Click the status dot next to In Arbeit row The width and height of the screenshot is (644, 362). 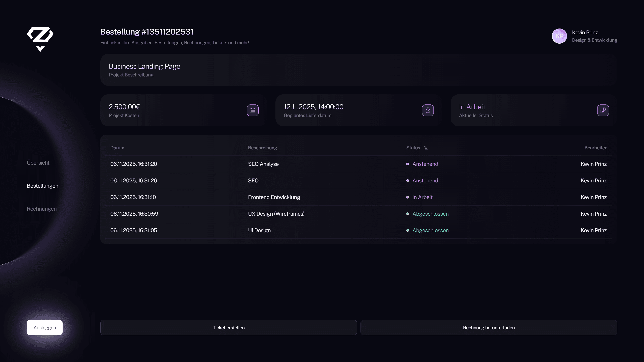point(407,197)
